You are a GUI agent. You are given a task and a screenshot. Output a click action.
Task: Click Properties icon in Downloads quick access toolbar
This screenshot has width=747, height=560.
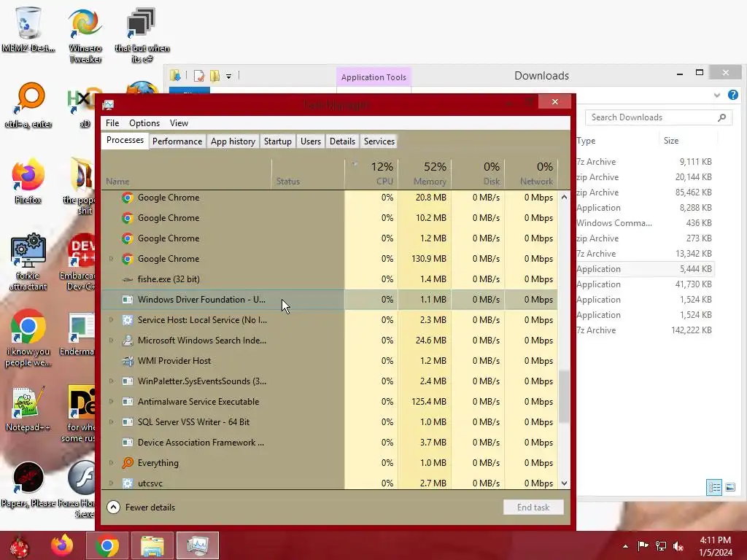198,76
